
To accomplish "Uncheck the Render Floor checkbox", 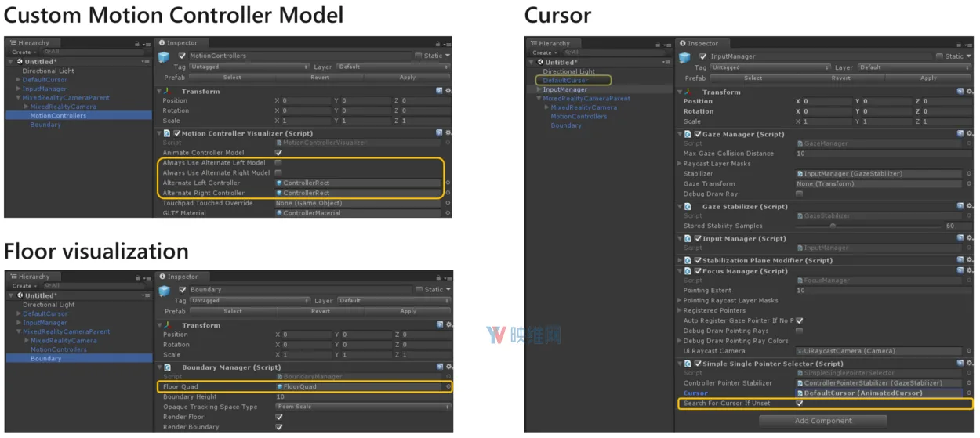I will (x=278, y=417).
